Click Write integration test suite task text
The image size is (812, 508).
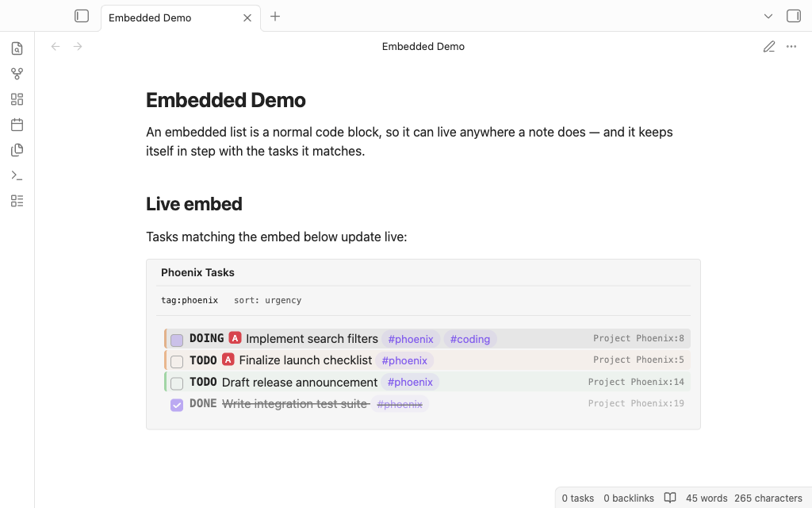(295, 404)
